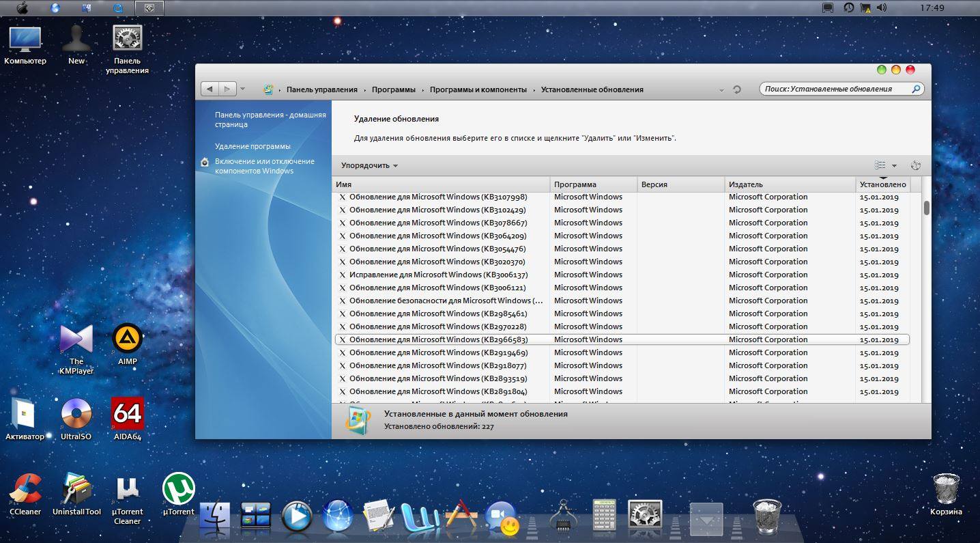Viewport: 980px width, 543px height.
Task: Select update KB2966583 in the list
Action: click(622, 339)
